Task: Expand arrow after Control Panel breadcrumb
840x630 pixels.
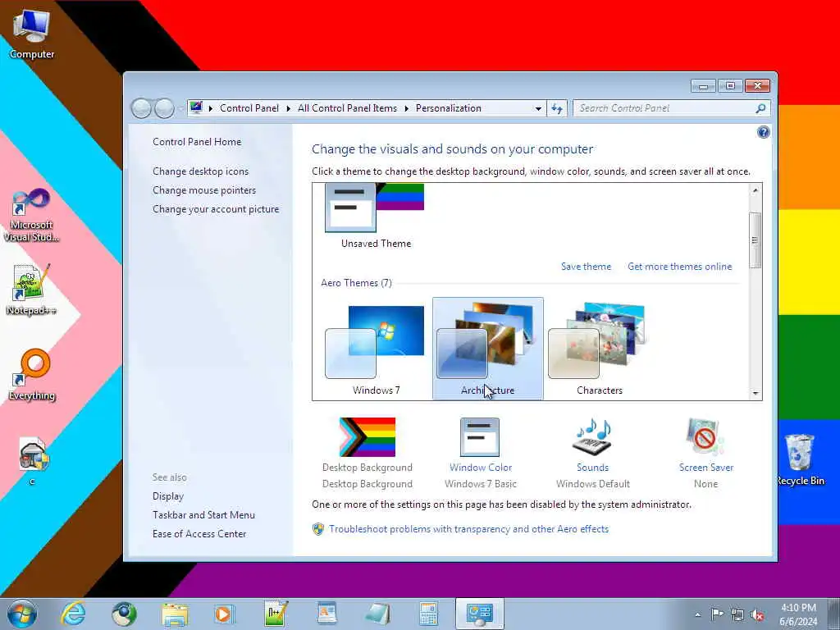Action: point(288,109)
